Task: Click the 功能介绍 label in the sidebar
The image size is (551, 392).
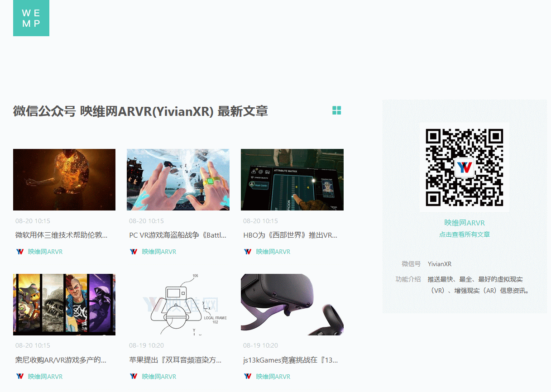Action: pos(408,279)
